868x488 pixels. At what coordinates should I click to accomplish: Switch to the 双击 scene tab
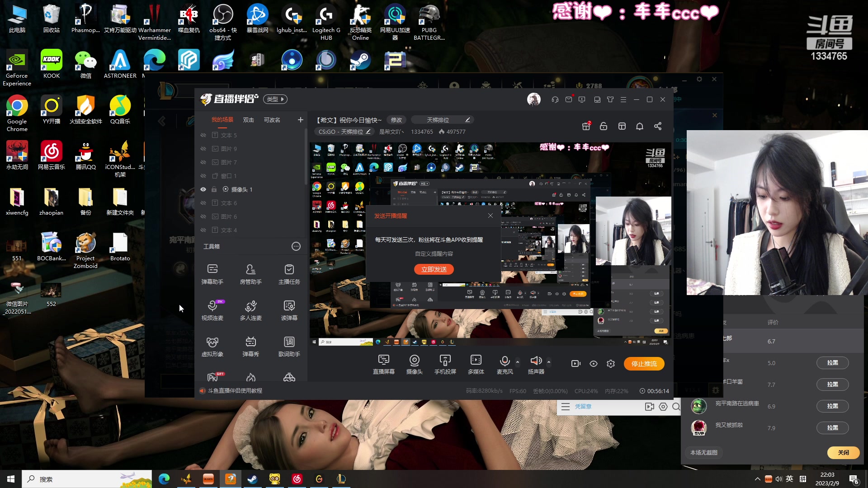click(x=248, y=120)
